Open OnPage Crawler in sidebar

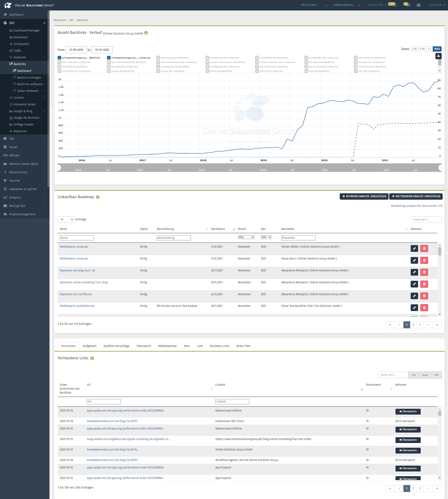pos(24,125)
